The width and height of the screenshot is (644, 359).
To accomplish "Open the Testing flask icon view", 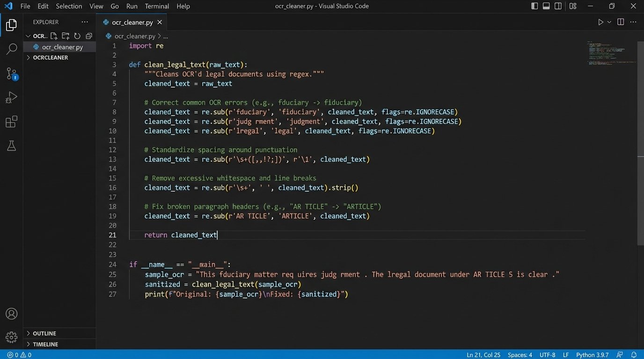I will (11, 146).
